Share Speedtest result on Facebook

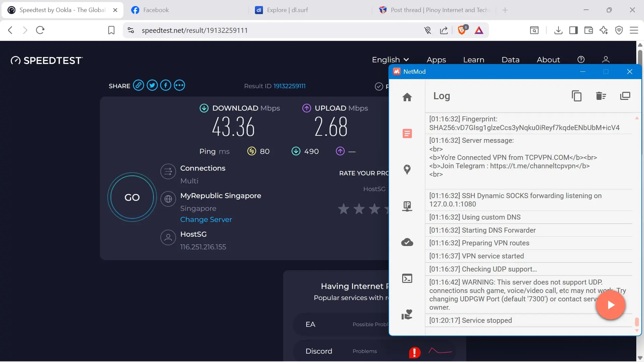(166, 85)
